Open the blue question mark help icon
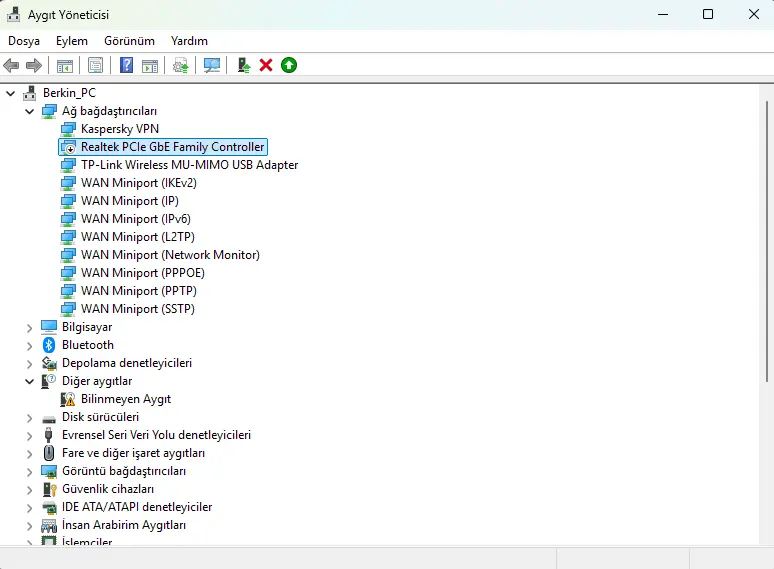 126,65
